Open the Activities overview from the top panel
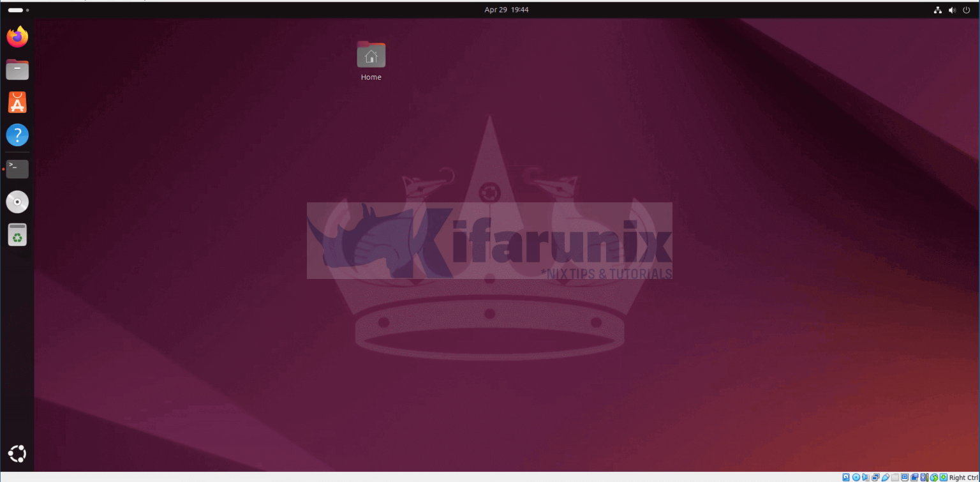This screenshot has height=482, width=980. [15, 10]
